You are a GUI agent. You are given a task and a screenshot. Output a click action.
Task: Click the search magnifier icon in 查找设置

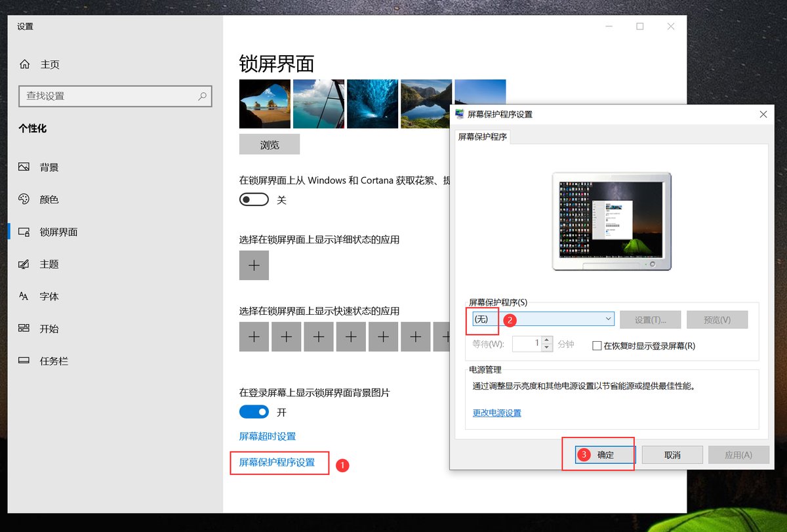tap(203, 96)
